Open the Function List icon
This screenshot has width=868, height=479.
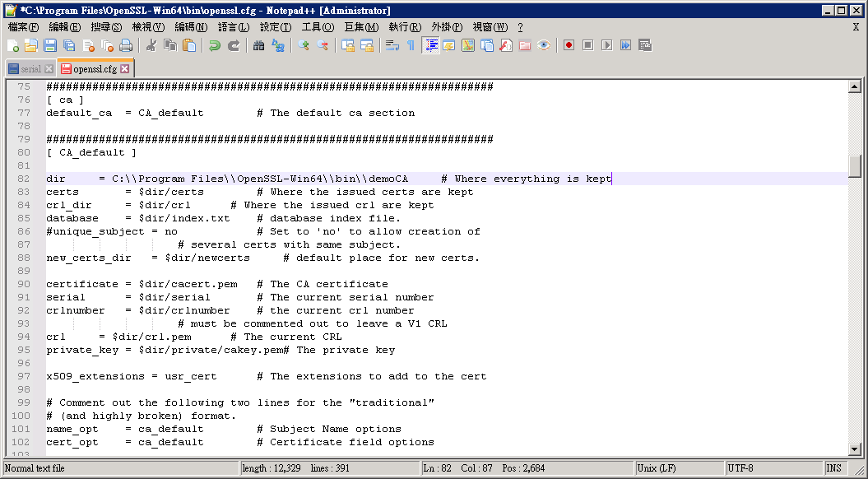pos(506,46)
